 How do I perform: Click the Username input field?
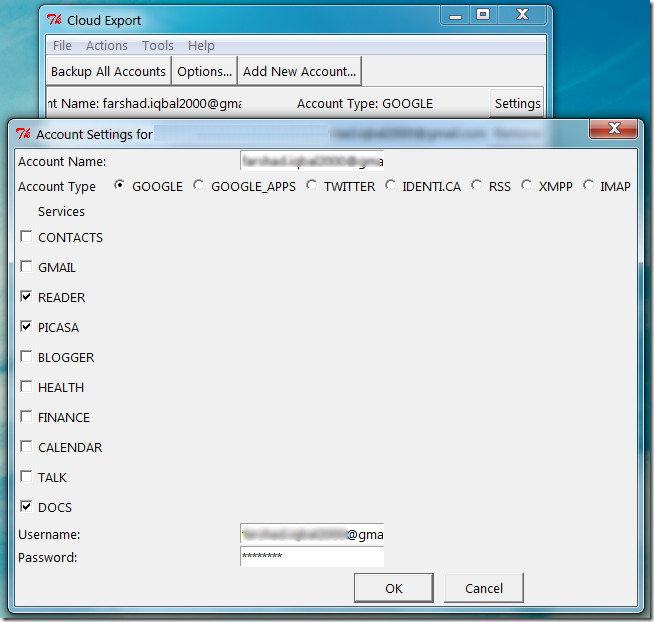(x=312, y=534)
